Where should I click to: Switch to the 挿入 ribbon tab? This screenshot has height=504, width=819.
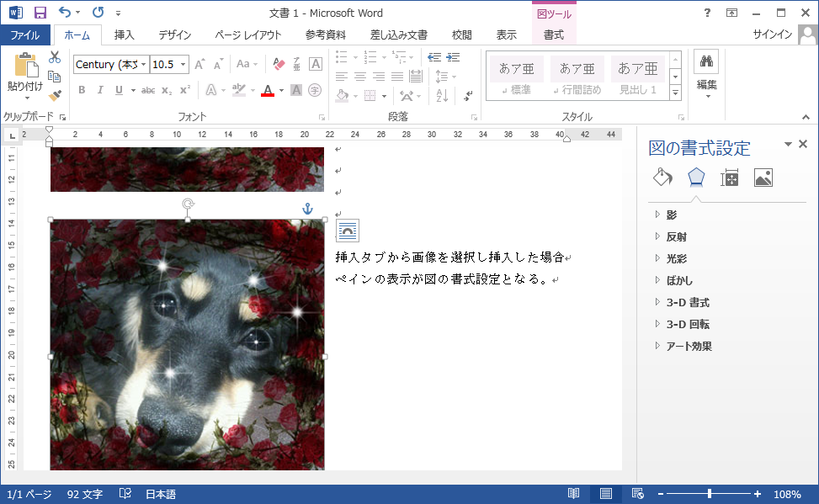(x=123, y=34)
